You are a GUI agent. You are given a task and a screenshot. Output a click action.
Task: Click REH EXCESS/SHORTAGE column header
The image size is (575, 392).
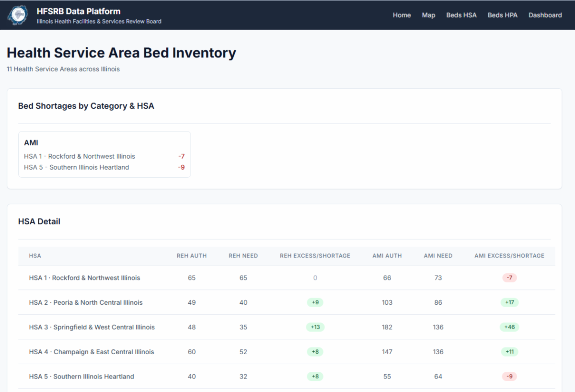(x=315, y=256)
